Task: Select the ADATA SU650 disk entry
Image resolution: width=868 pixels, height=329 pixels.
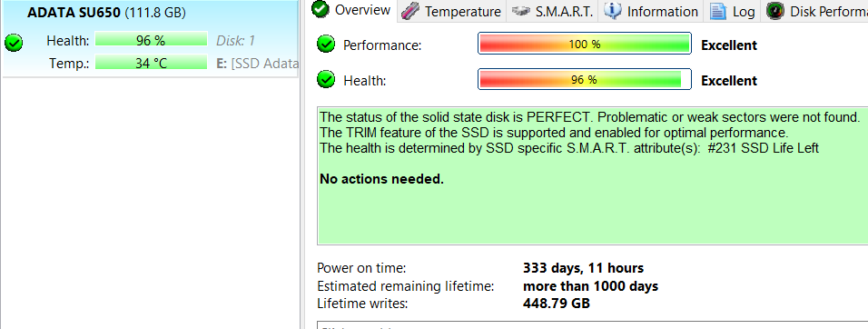Action: click(150, 39)
